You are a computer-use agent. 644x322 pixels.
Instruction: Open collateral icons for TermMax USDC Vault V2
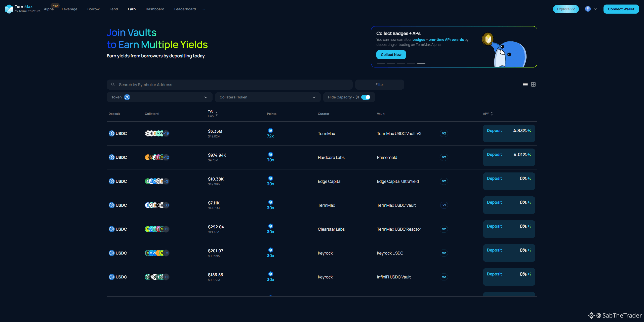pos(157,133)
